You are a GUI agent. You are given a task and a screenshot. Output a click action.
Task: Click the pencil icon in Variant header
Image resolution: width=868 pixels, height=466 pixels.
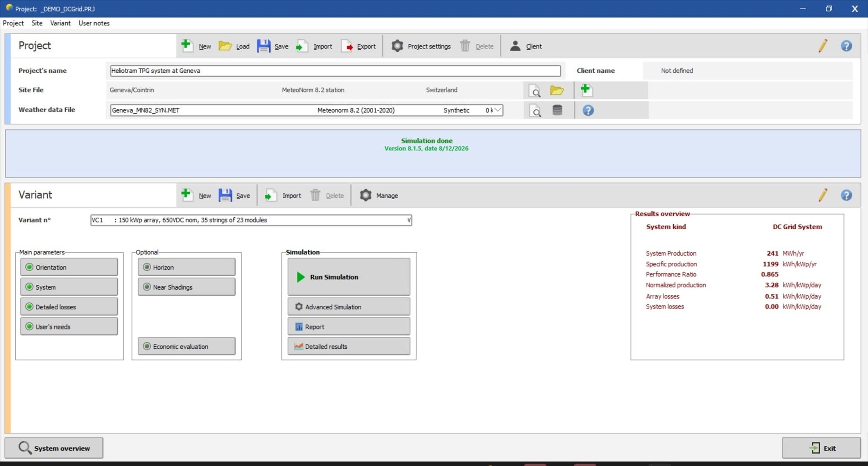pos(823,195)
